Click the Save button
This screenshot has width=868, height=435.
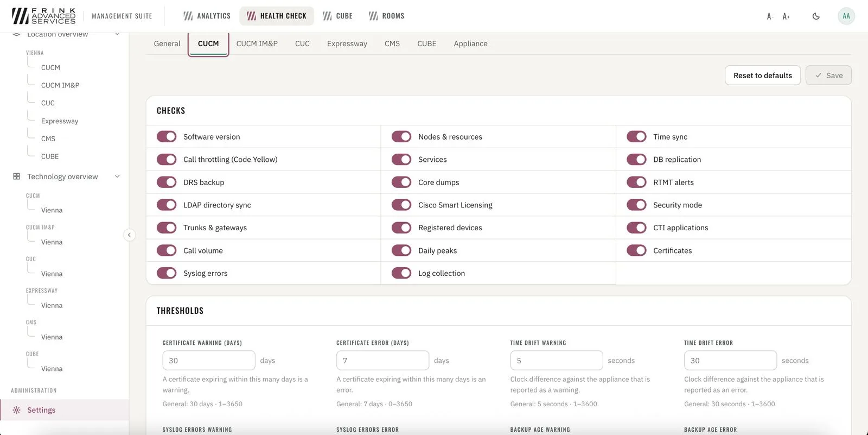click(x=828, y=75)
